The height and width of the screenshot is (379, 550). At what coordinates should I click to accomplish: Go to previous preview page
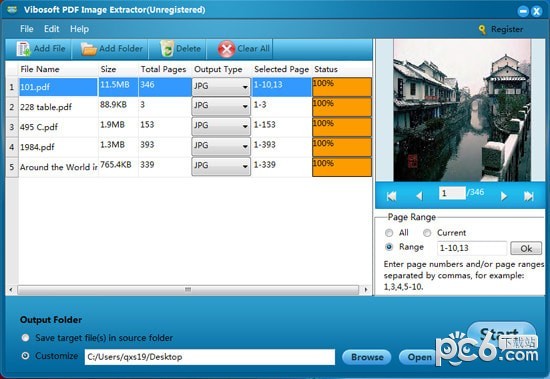[419, 196]
